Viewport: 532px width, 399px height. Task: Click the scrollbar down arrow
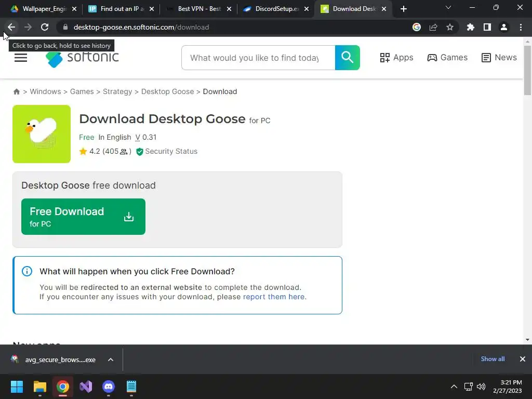527,340
